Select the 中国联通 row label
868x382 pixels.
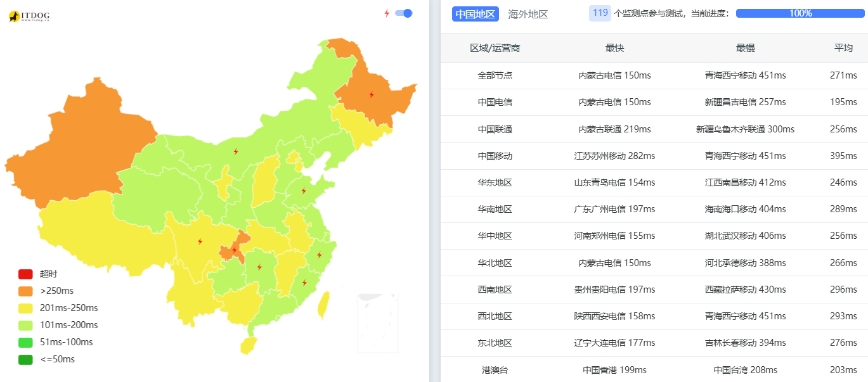pos(495,129)
